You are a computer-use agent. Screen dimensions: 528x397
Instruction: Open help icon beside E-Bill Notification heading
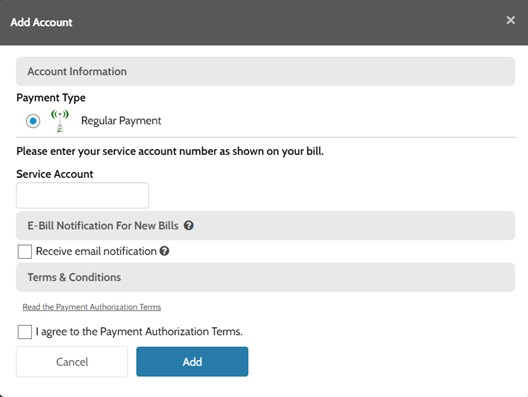(x=189, y=226)
